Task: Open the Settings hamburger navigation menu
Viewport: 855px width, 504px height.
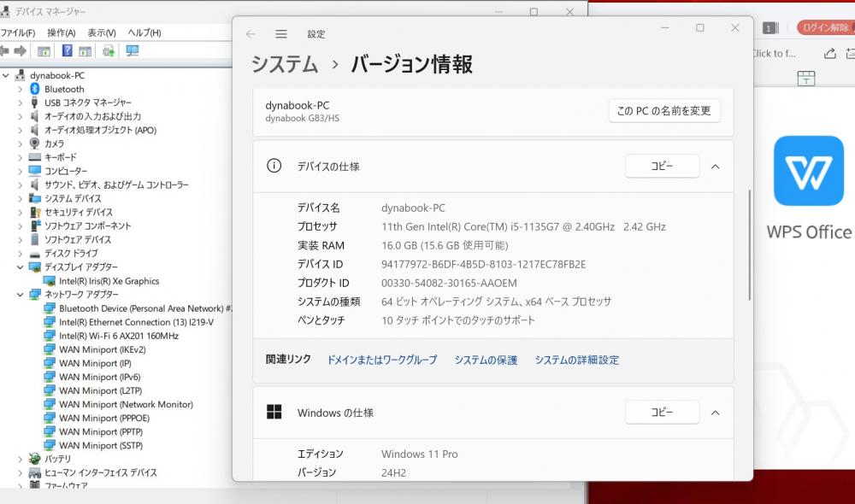Action: 281,34
